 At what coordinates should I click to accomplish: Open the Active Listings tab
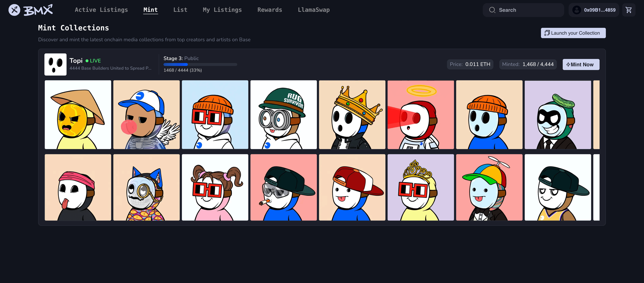pyautogui.click(x=101, y=10)
